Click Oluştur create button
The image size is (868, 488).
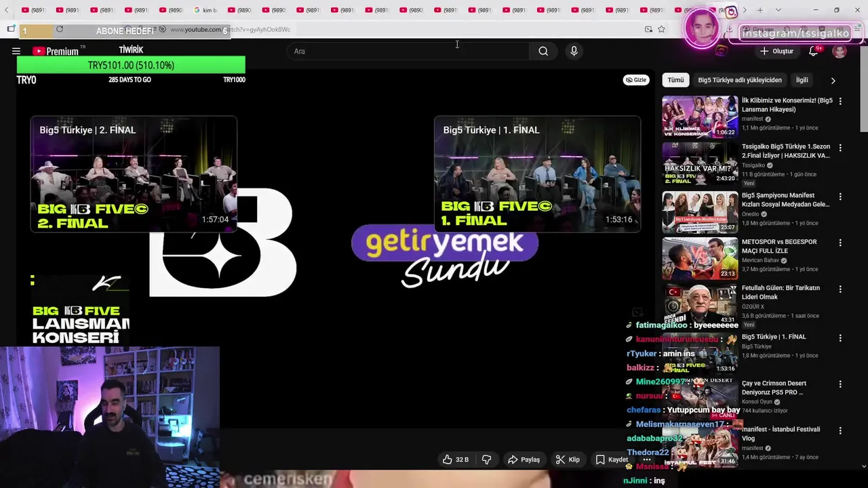coord(776,51)
